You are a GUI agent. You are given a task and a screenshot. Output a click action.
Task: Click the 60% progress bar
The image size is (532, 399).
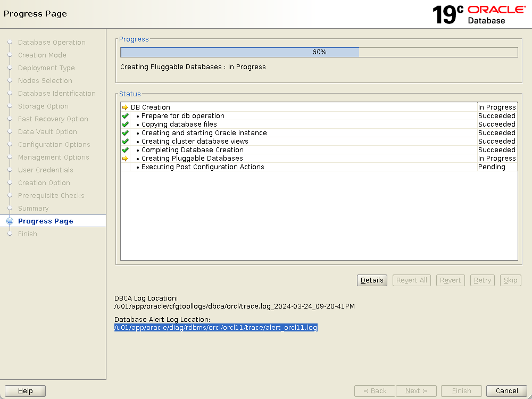(319, 52)
